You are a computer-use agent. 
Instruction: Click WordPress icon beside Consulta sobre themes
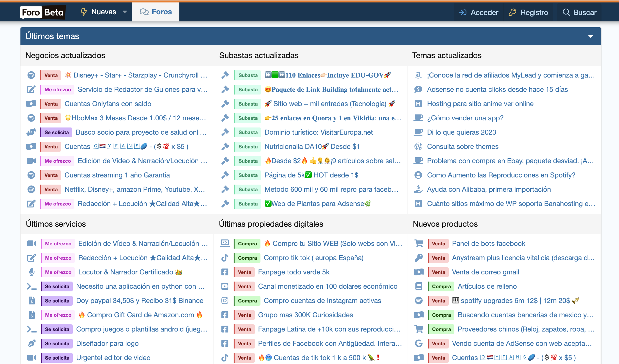tap(418, 146)
